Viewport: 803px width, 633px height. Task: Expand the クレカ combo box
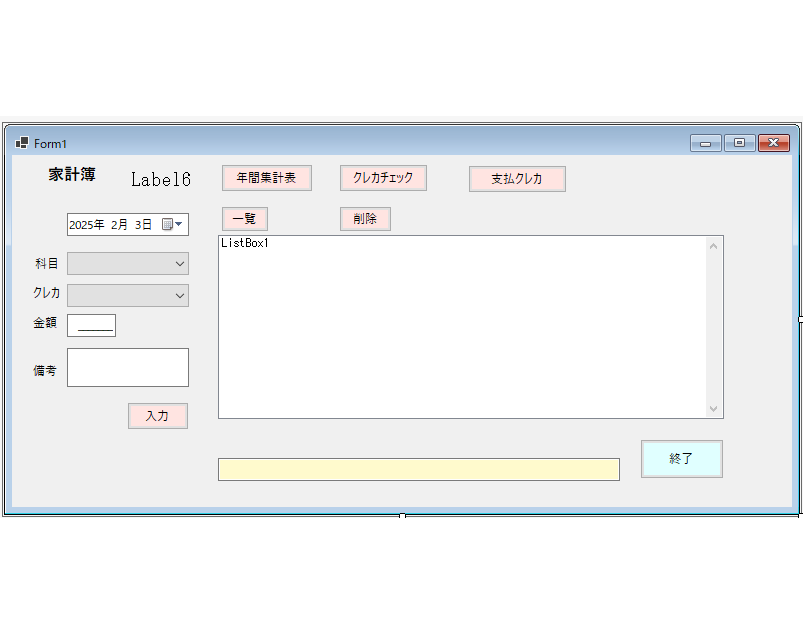coord(179,295)
